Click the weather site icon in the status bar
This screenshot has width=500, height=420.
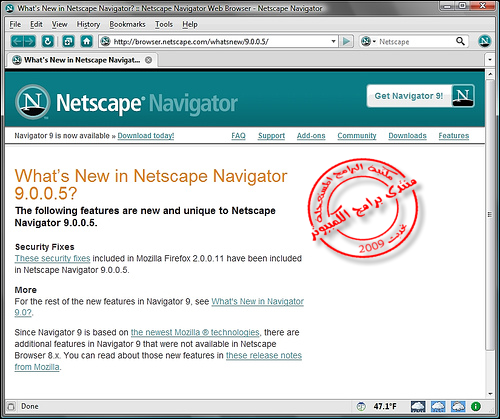click(361, 406)
